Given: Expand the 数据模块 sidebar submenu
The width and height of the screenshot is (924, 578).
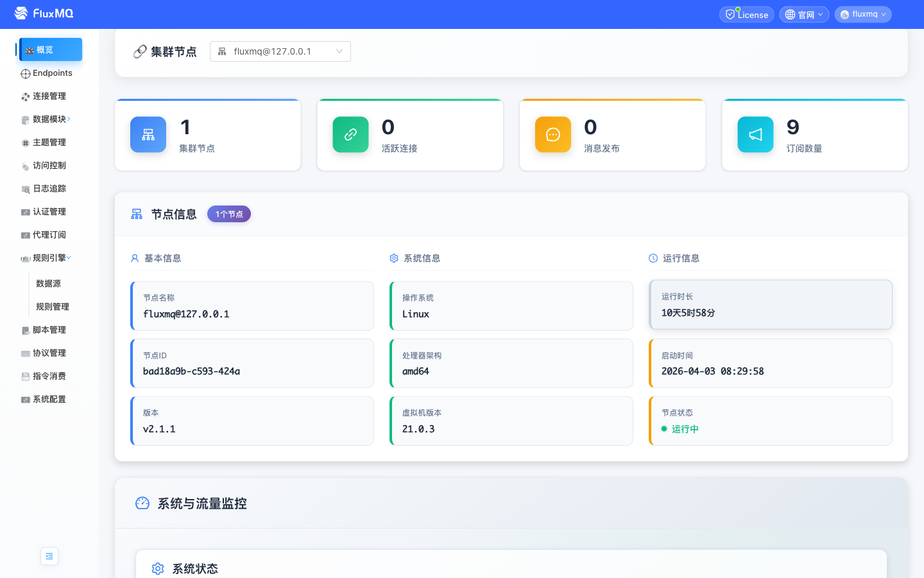Looking at the screenshot, I should coord(49,119).
